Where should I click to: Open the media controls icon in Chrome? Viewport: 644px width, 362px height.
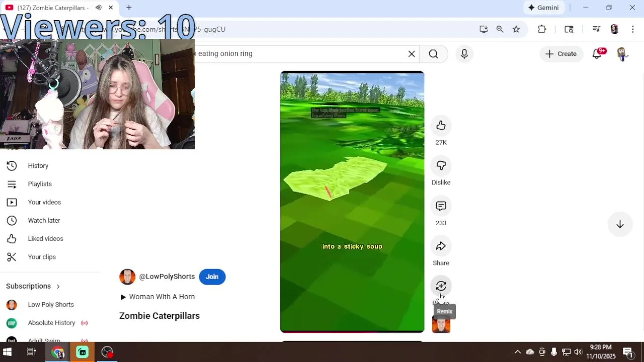point(596,29)
